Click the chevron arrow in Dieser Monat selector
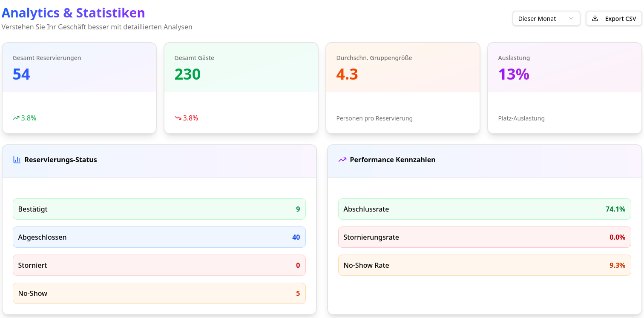 571,19
